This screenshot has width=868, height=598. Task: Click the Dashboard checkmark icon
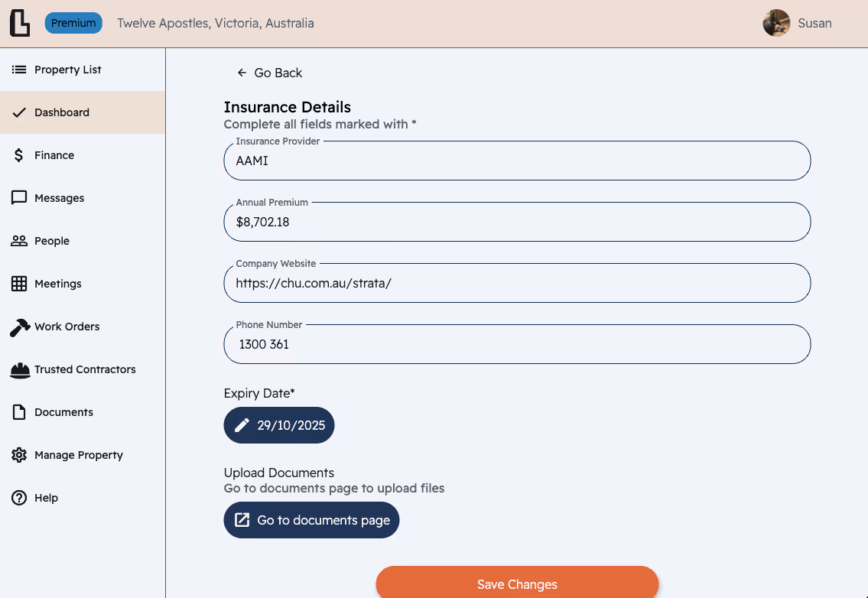[x=19, y=112]
